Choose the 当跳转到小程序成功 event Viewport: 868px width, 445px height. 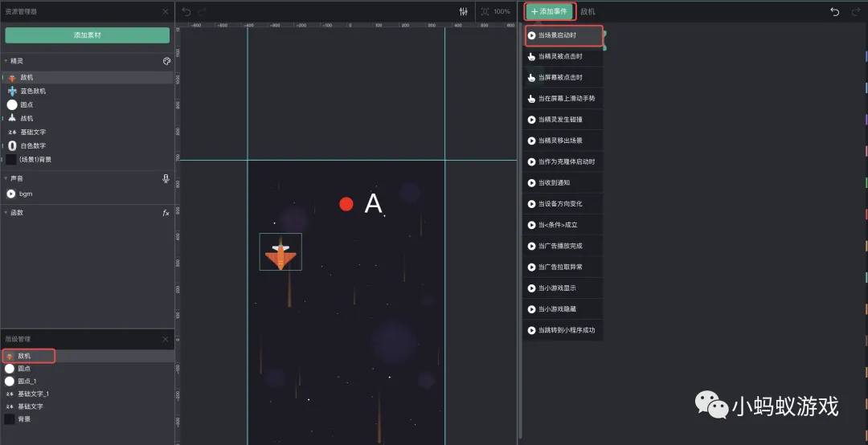click(563, 330)
